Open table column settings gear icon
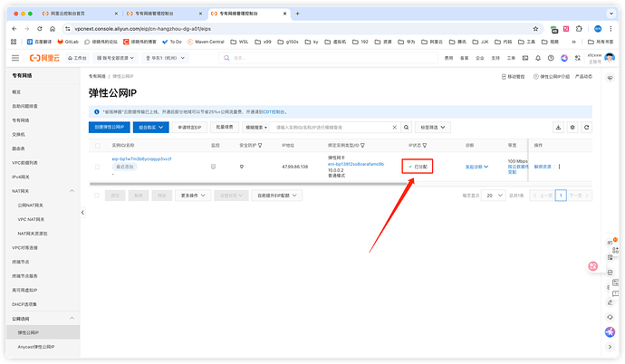The image size is (625, 364). (x=572, y=128)
